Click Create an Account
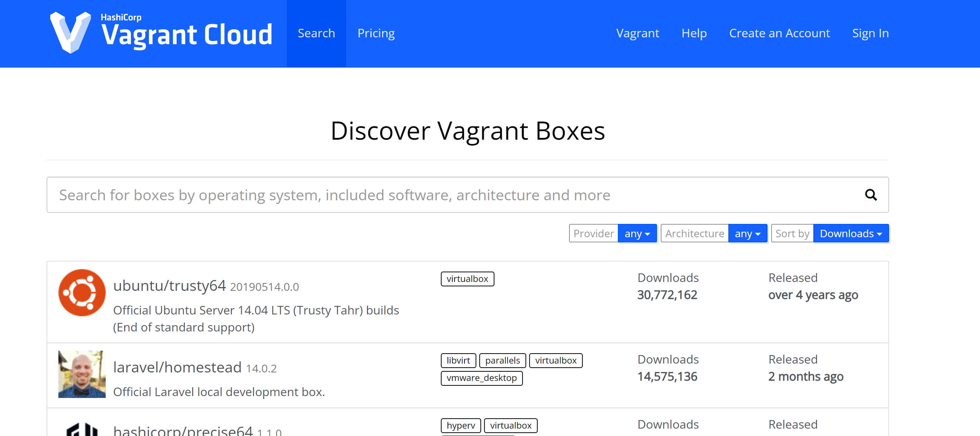980x436 pixels. point(779,34)
